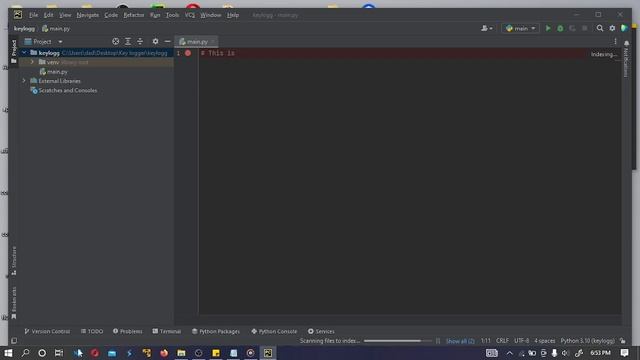This screenshot has height=360, width=640.
Task: Open the user account dropdown in toolbar
Action: click(487, 28)
